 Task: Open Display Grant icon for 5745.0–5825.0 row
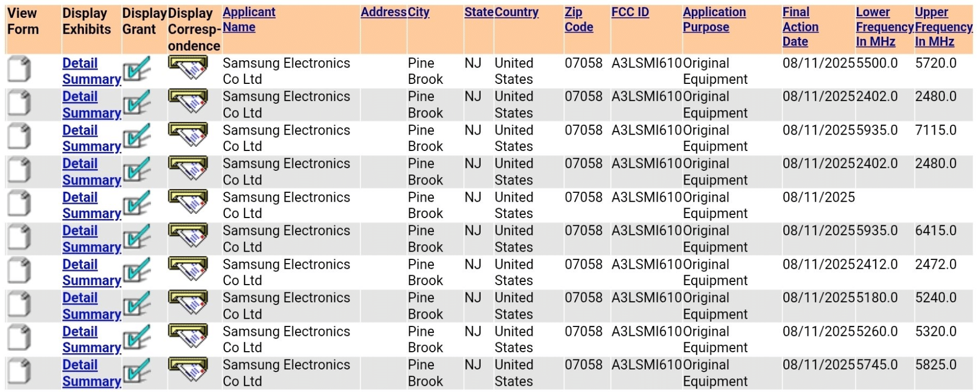[x=137, y=372]
